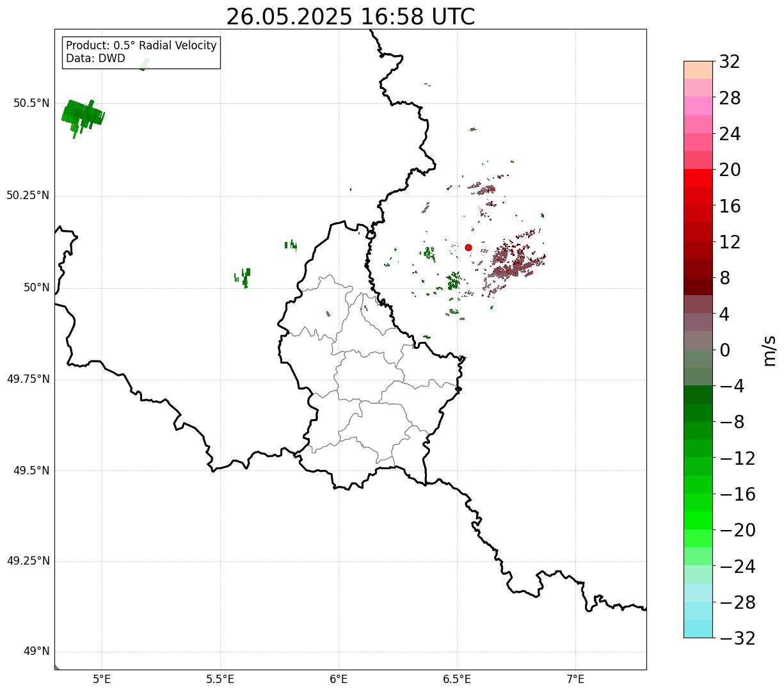
Task: Click the 49.75°N latitude label
Action: point(28,379)
